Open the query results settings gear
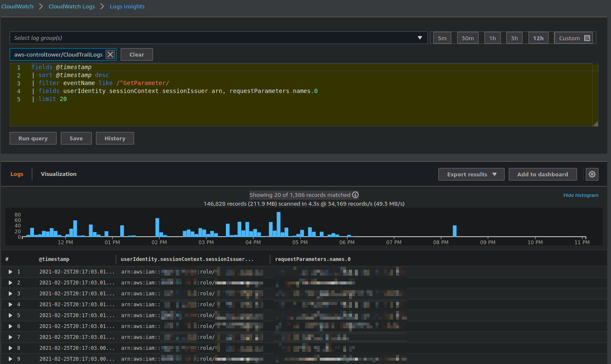The width and height of the screenshot is (611, 364). (x=592, y=174)
